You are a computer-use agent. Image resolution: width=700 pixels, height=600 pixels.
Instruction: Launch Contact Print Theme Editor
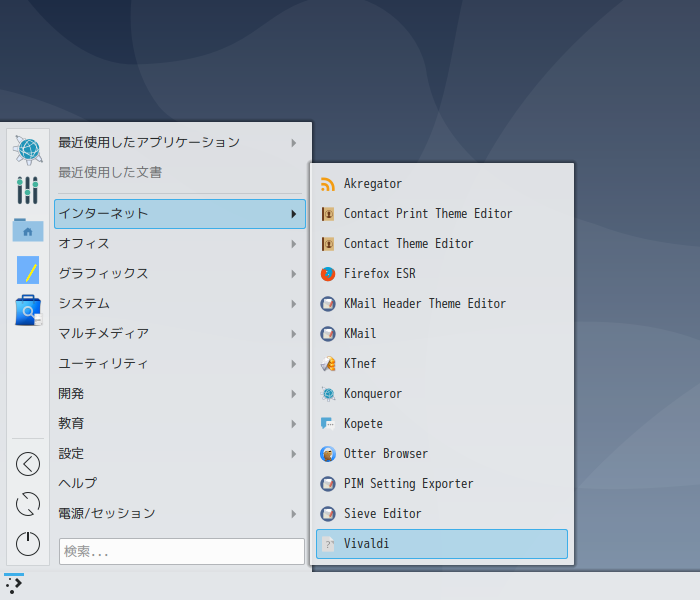(x=442, y=214)
